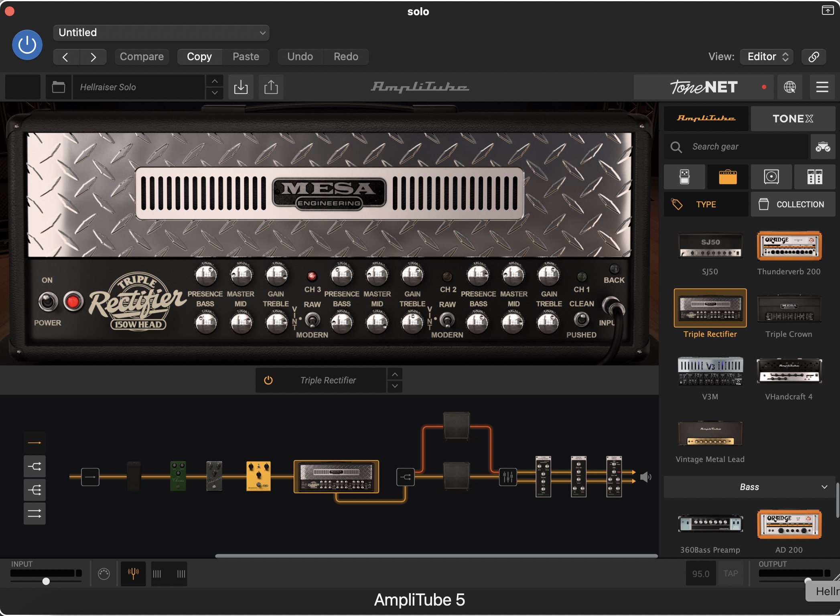Open the hamburger main menu
Viewport: 840px width, 616px height.
point(822,87)
